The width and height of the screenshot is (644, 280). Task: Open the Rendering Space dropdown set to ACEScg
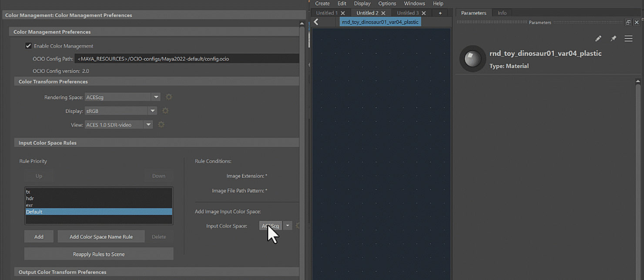coord(156,97)
